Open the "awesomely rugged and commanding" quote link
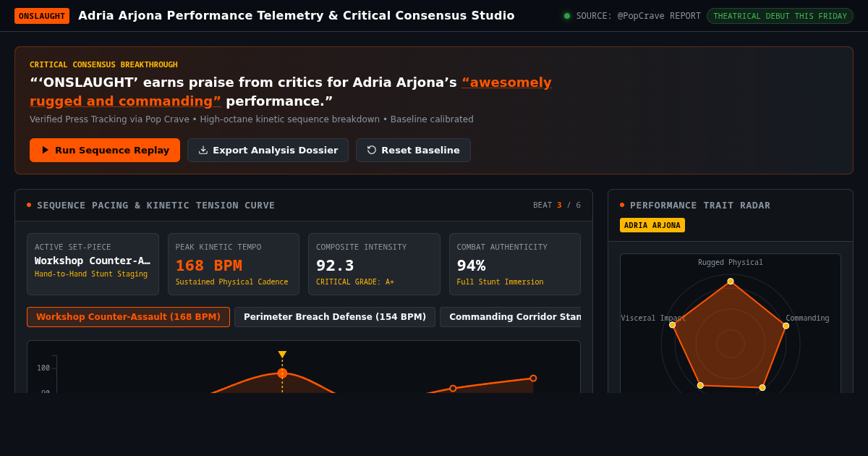The image size is (868, 456). point(291,91)
